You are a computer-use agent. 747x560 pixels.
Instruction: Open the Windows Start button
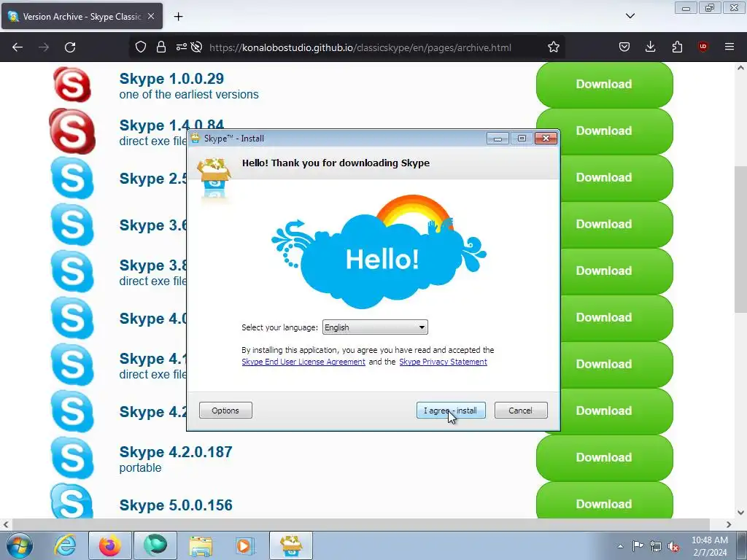[x=20, y=545]
